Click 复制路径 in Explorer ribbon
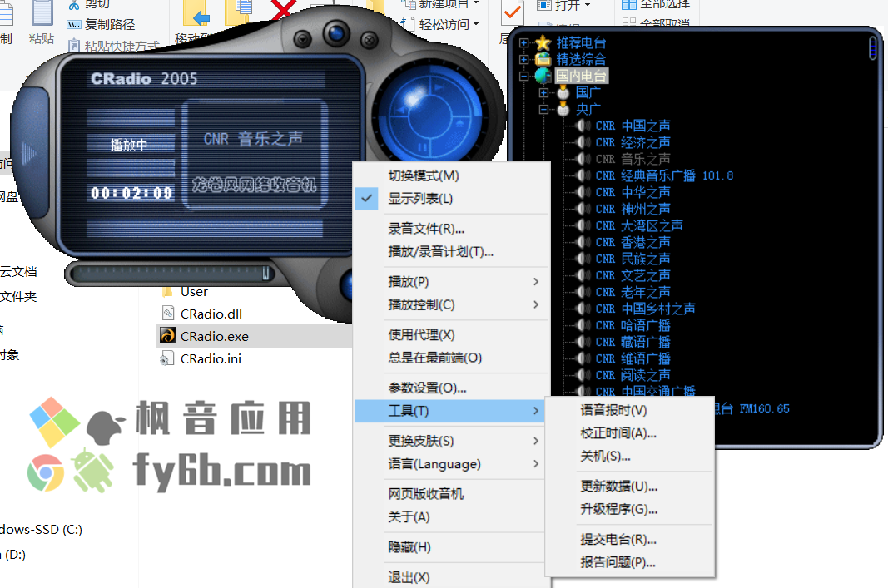 click(x=102, y=24)
